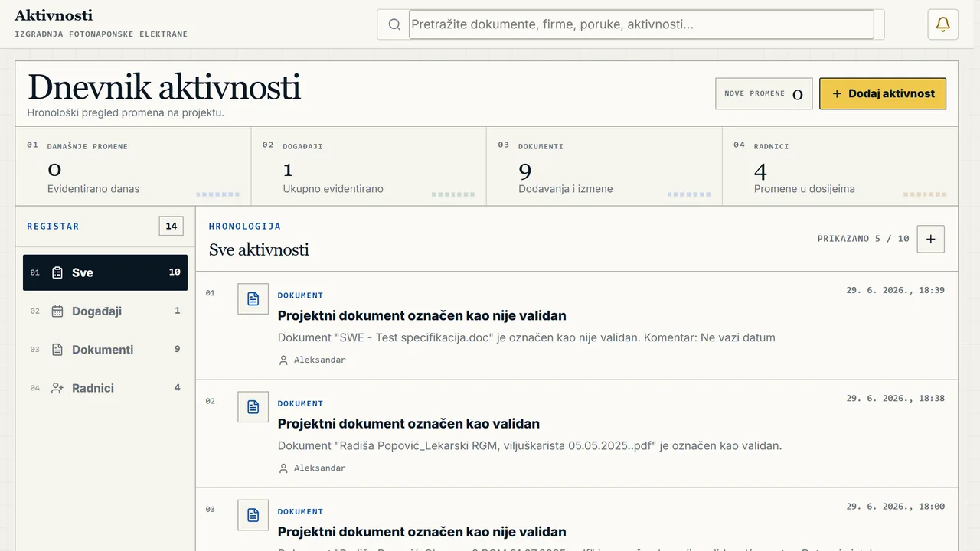Click the notification bell icon
The image size is (980, 551).
pyautogui.click(x=942, y=24)
